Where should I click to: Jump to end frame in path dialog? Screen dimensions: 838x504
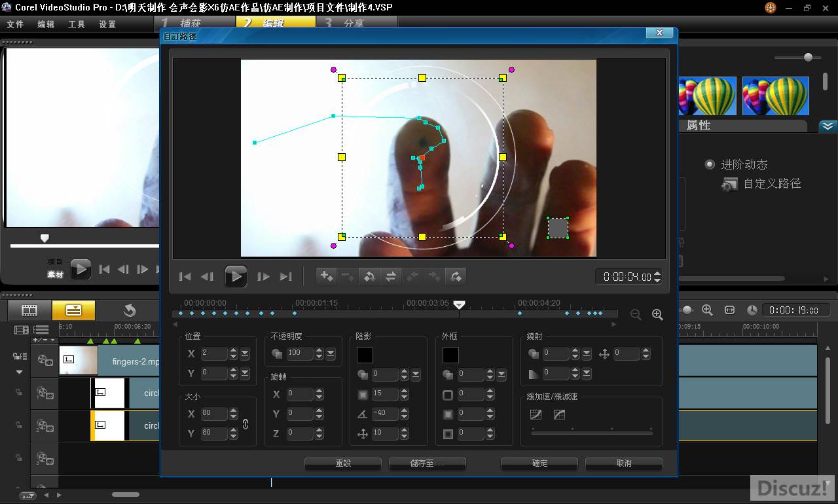(286, 277)
